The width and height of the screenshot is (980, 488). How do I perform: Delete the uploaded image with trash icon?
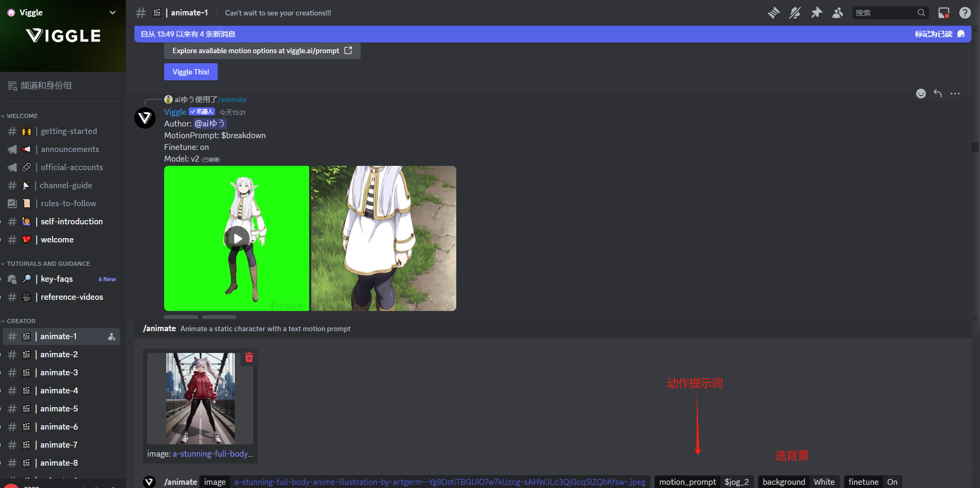(x=249, y=358)
